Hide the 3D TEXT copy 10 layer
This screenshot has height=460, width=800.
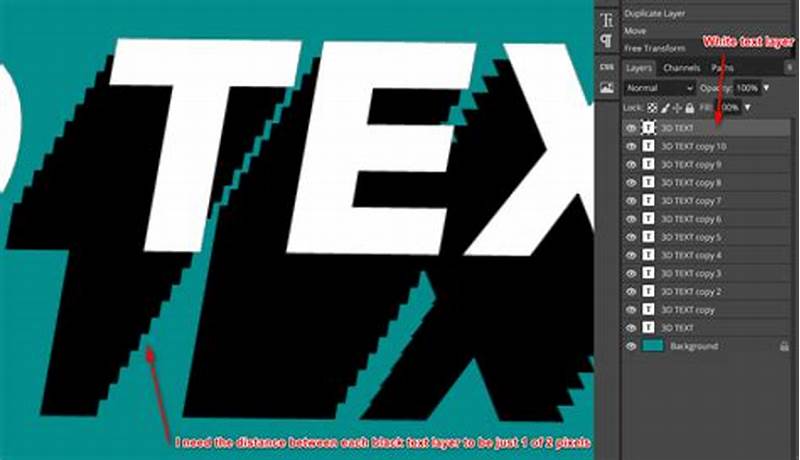point(631,146)
